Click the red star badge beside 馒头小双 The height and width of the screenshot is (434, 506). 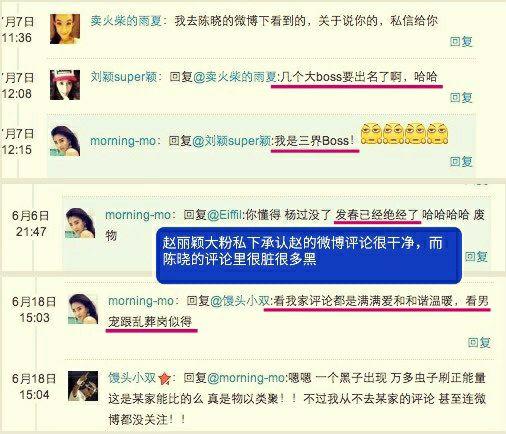(x=165, y=378)
